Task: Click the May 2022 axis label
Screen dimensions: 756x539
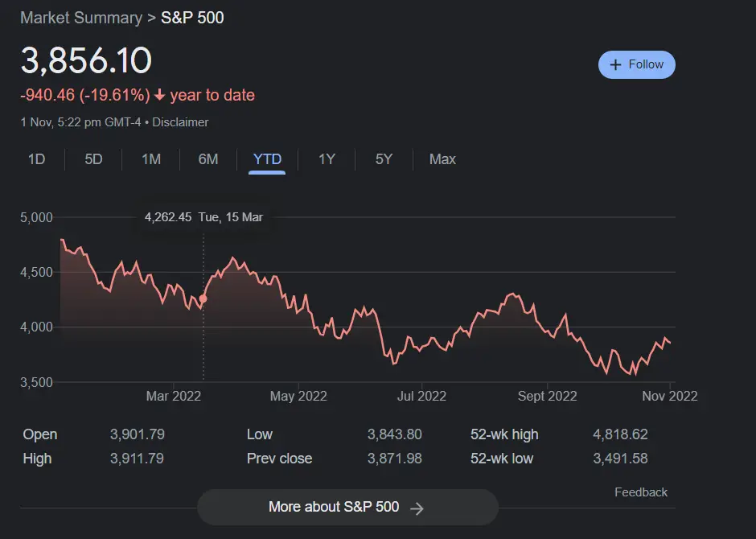Action: coord(298,397)
